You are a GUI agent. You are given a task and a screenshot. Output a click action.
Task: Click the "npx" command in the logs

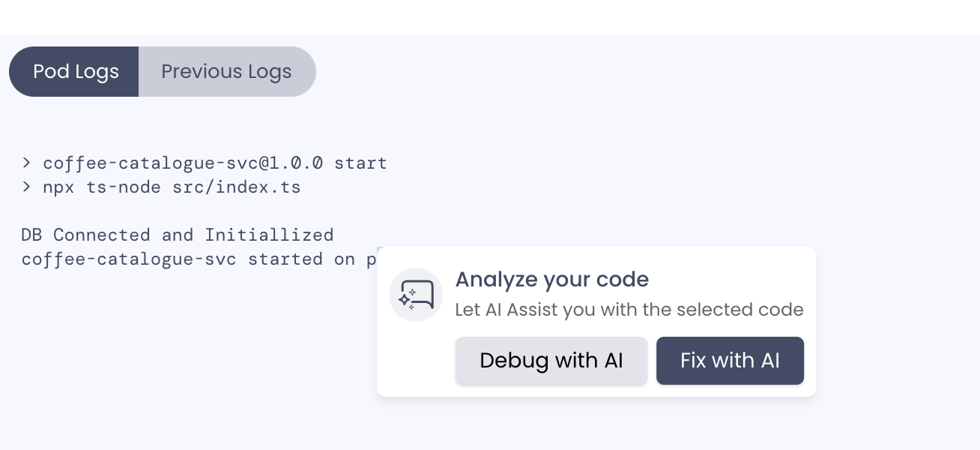click(x=58, y=187)
